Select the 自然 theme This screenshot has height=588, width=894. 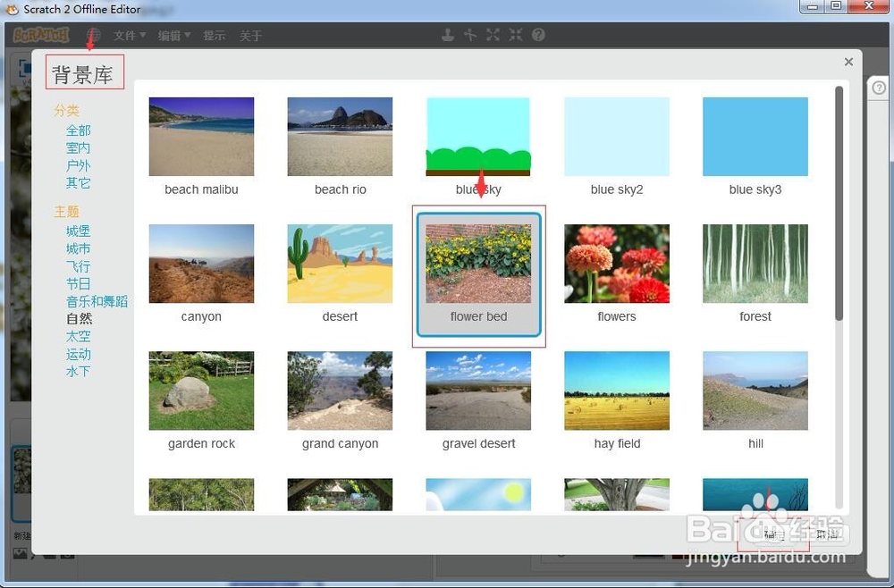coord(80,318)
